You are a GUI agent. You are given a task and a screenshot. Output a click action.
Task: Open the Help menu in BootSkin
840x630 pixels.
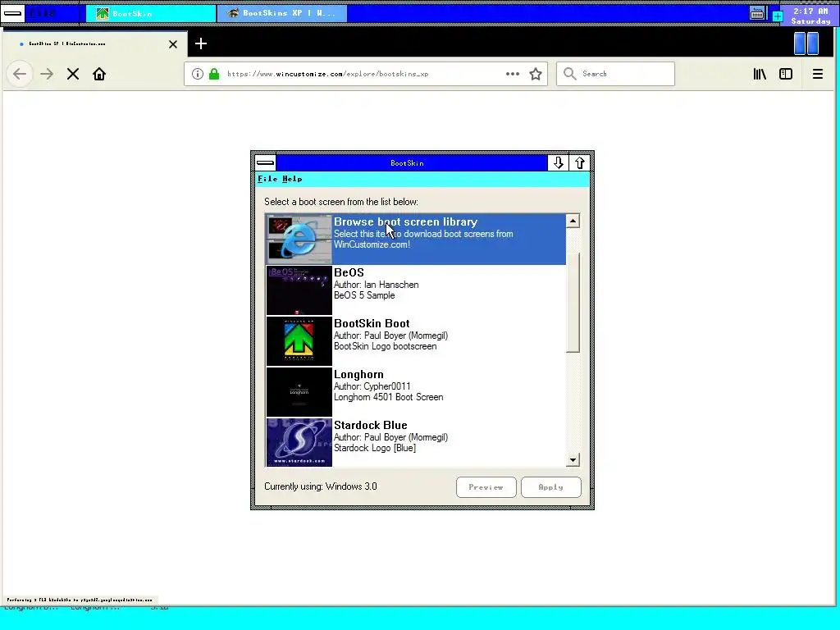pos(292,179)
